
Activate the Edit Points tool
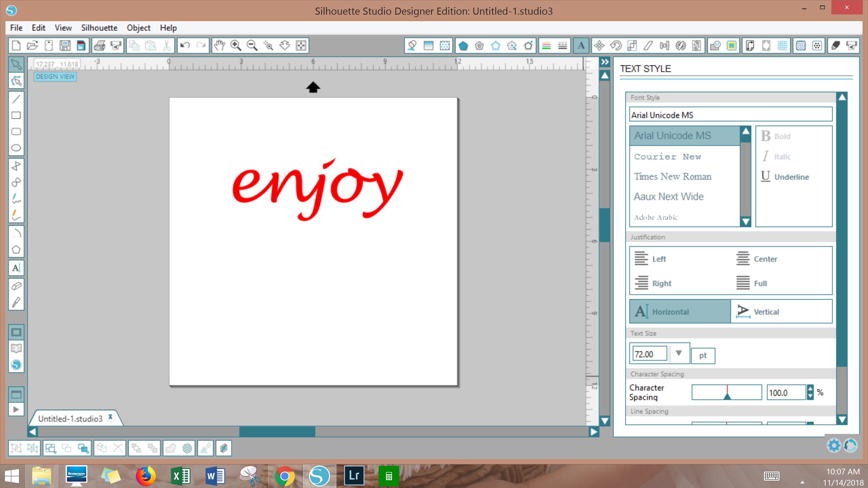[x=16, y=81]
